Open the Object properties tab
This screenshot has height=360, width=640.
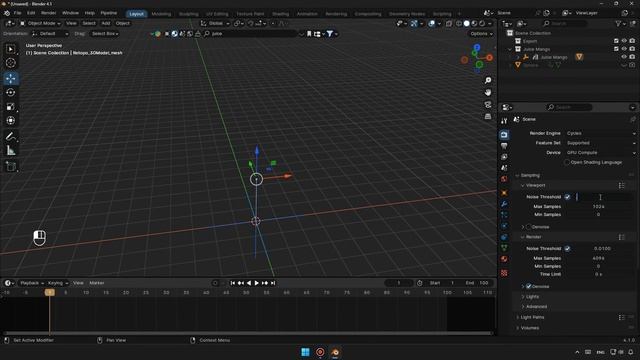pyautogui.click(x=504, y=193)
